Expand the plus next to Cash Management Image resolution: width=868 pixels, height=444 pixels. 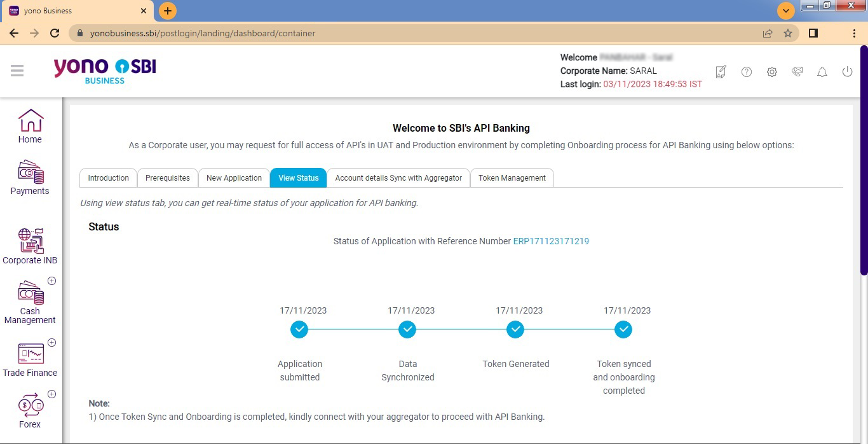[52, 281]
